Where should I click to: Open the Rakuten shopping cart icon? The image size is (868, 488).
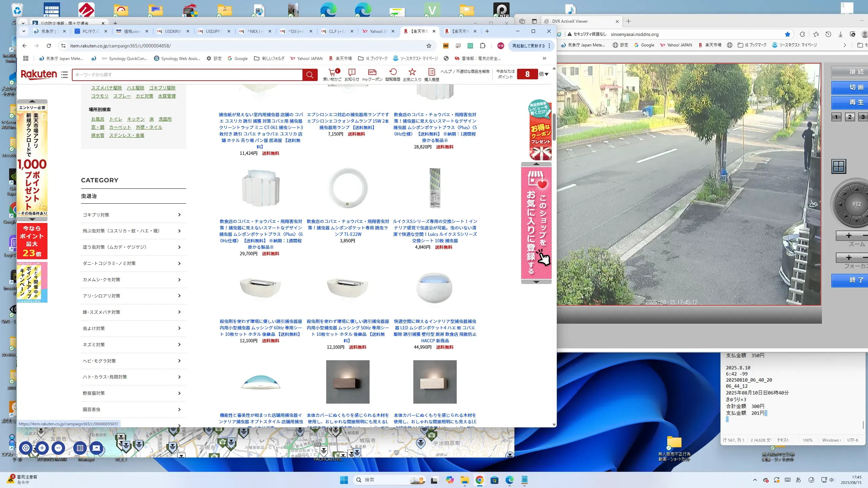click(x=332, y=72)
